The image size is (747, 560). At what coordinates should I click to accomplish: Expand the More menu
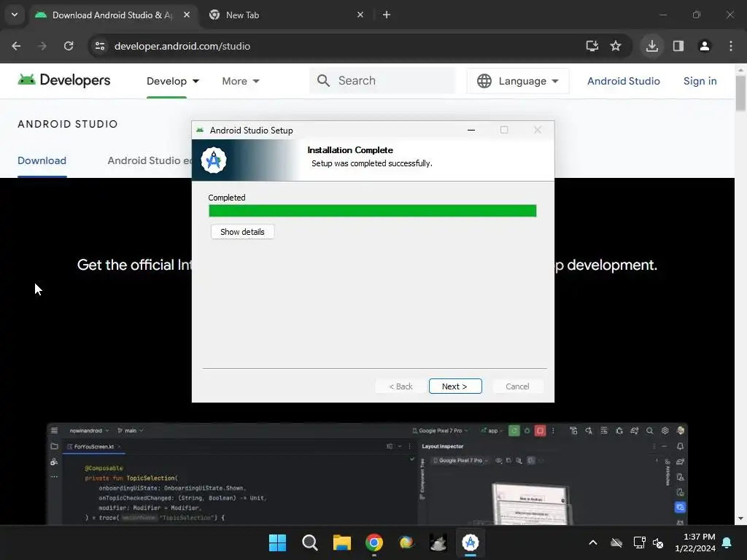point(241,81)
